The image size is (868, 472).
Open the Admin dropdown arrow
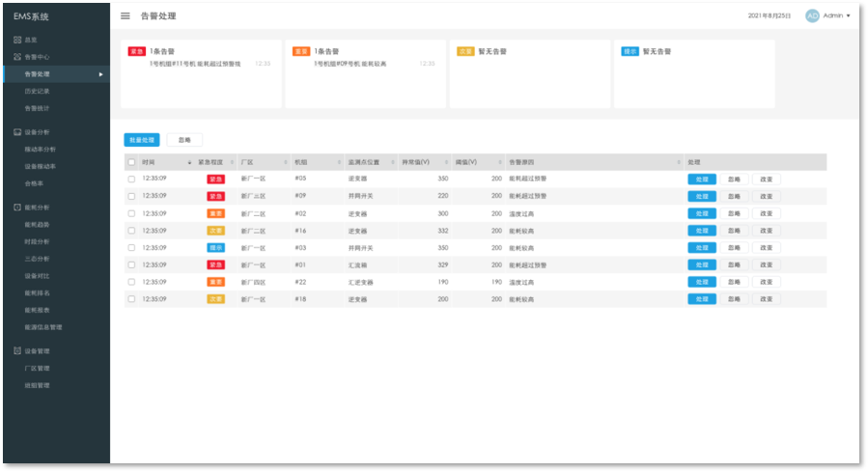coord(848,16)
